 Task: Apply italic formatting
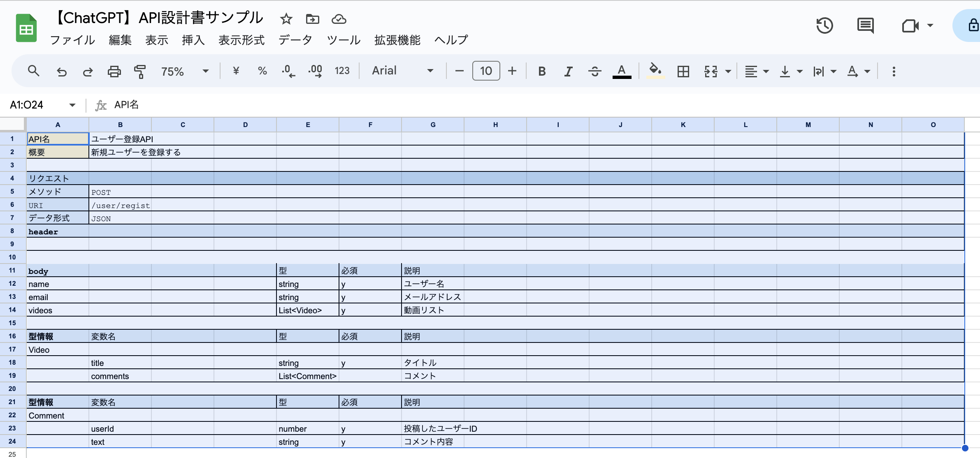point(568,71)
